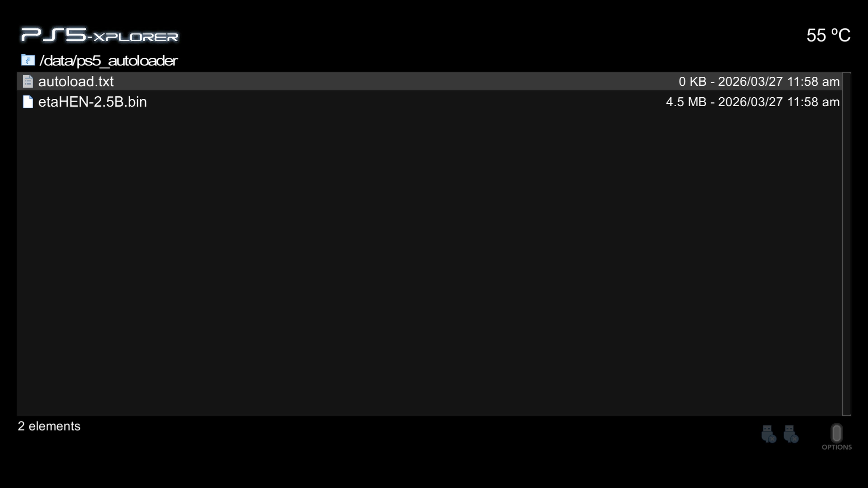Click the 4.5 MB size and date of etaHEN
The width and height of the screenshot is (868, 488).
[753, 102]
